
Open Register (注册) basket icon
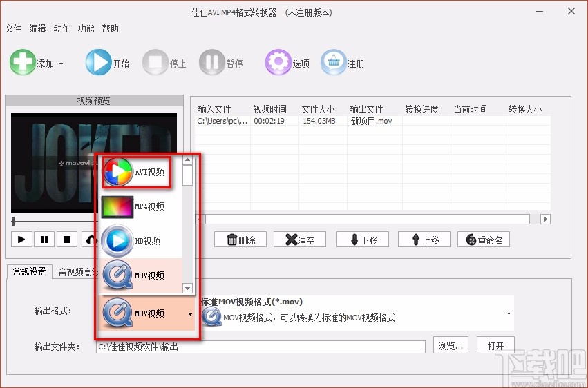click(x=333, y=63)
